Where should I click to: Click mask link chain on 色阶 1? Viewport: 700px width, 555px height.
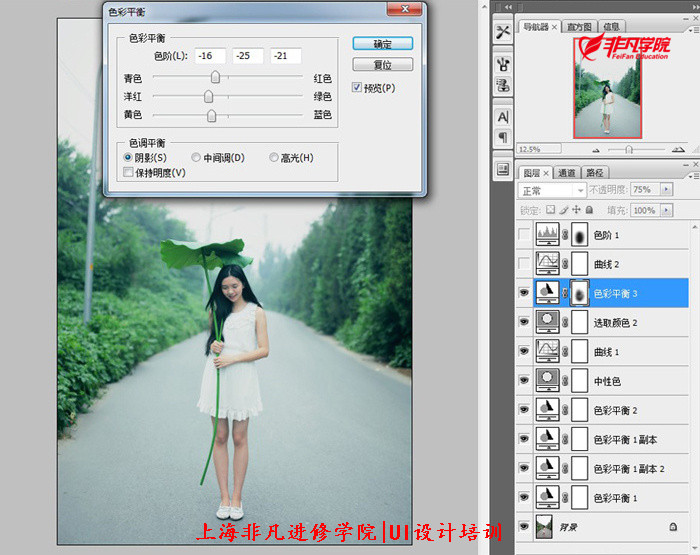coord(565,235)
